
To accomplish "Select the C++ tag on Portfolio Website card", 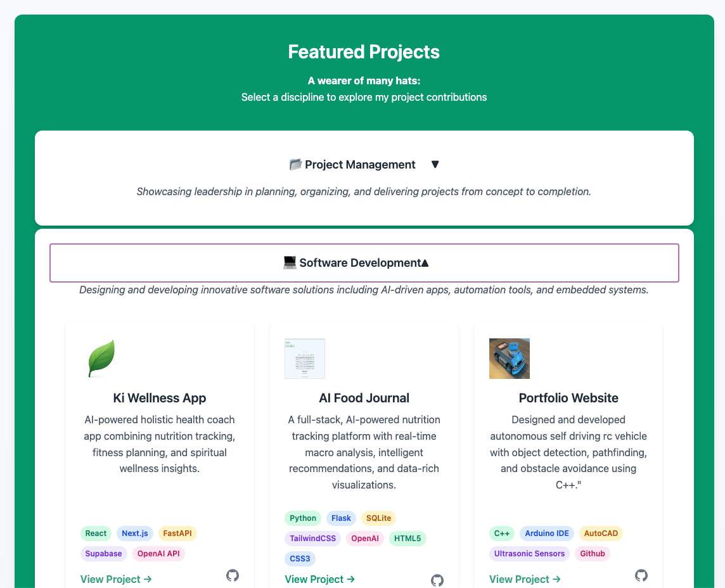I will pos(501,533).
